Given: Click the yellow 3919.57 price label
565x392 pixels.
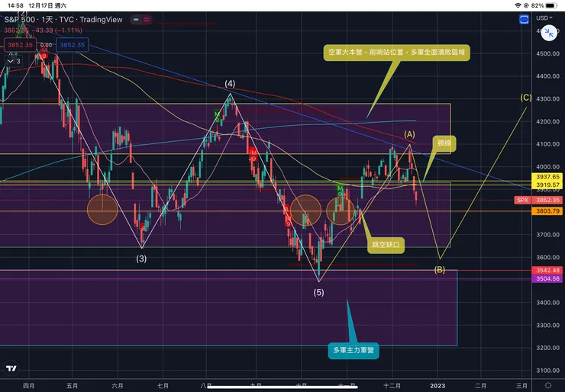Looking at the screenshot, I should [547, 185].
